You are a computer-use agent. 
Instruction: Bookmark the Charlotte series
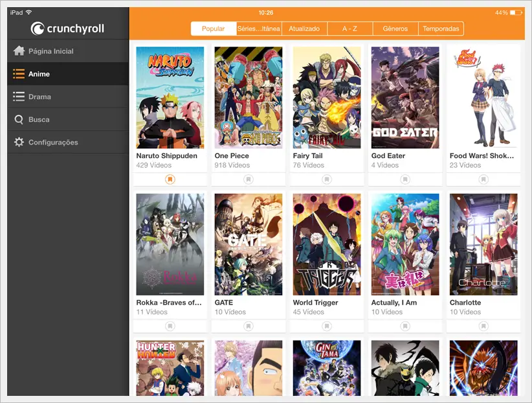point(483,326)
